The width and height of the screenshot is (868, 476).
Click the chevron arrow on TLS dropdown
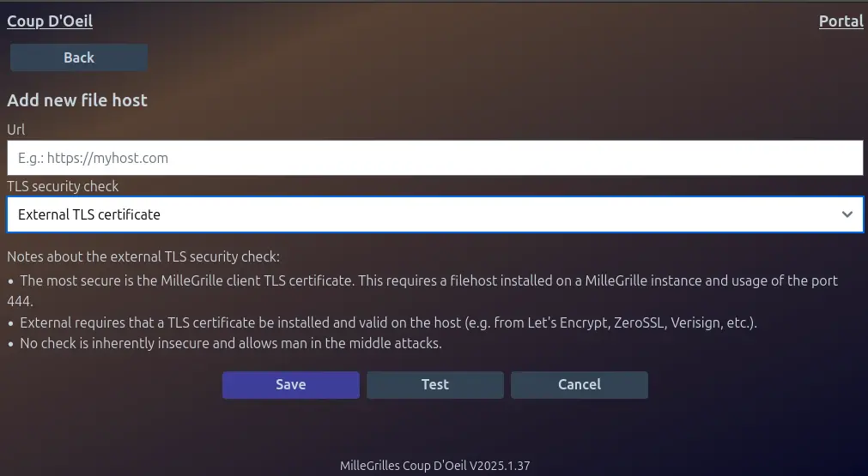(x=847, y=214)
